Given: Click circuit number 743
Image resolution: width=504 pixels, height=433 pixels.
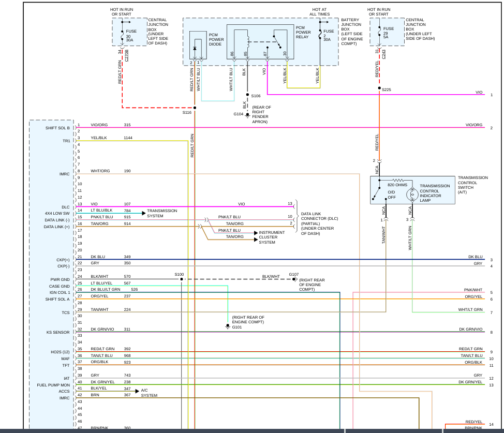Looking at the screenshot, I should pos(127,376).
